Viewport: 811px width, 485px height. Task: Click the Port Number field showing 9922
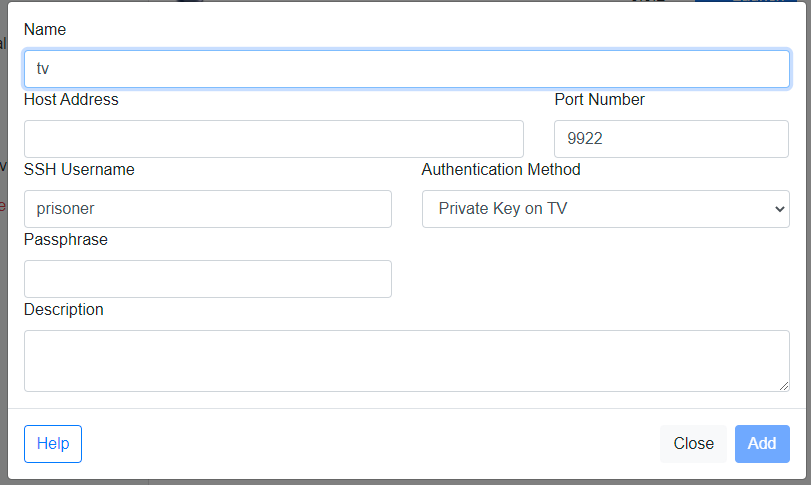click(x=671, y=139)
